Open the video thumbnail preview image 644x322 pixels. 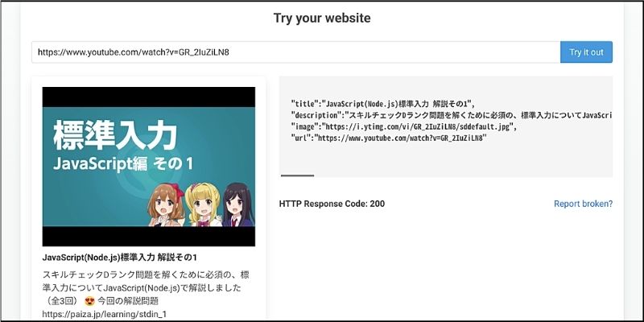coord(149,167)
